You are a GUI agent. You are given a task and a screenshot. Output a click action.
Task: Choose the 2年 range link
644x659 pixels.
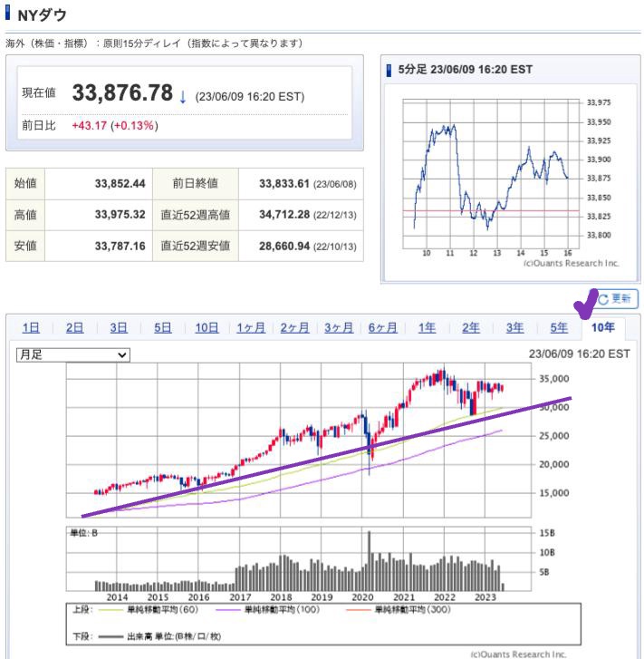(x=471, y=328)
